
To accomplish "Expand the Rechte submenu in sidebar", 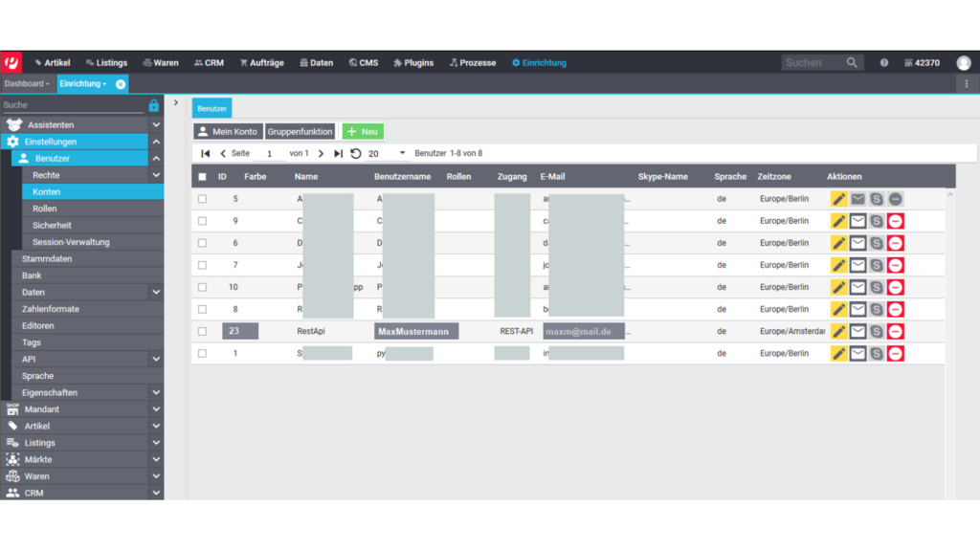I will 155,175.
